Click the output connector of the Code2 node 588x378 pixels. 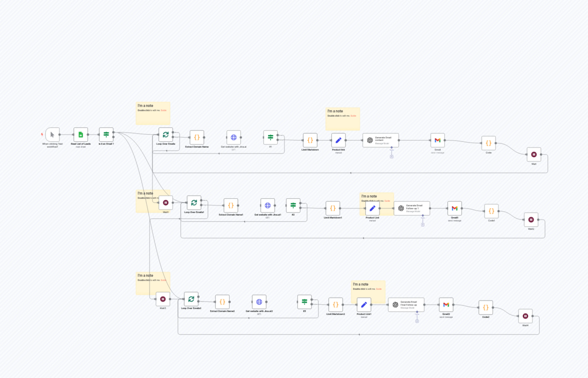[493, 308]
